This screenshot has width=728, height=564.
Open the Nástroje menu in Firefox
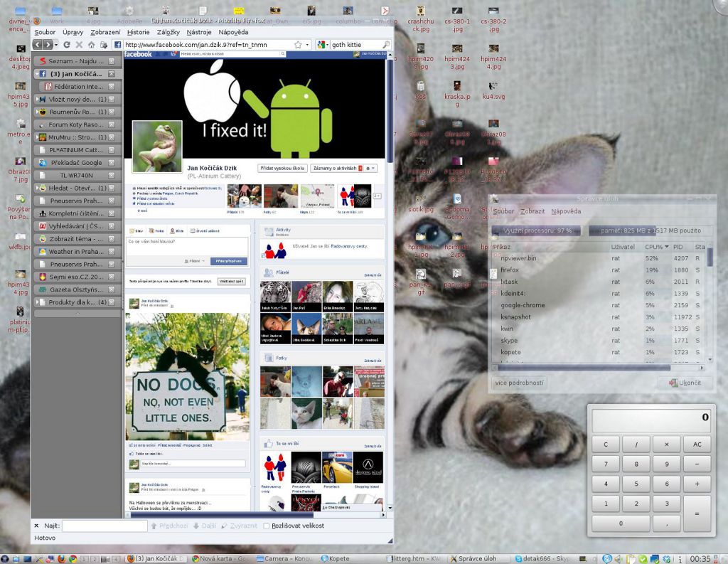[199, 32]
